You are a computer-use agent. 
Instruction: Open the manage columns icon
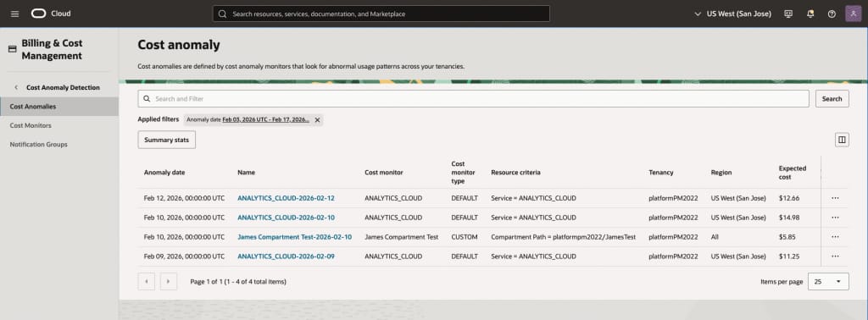coord(842,140)
